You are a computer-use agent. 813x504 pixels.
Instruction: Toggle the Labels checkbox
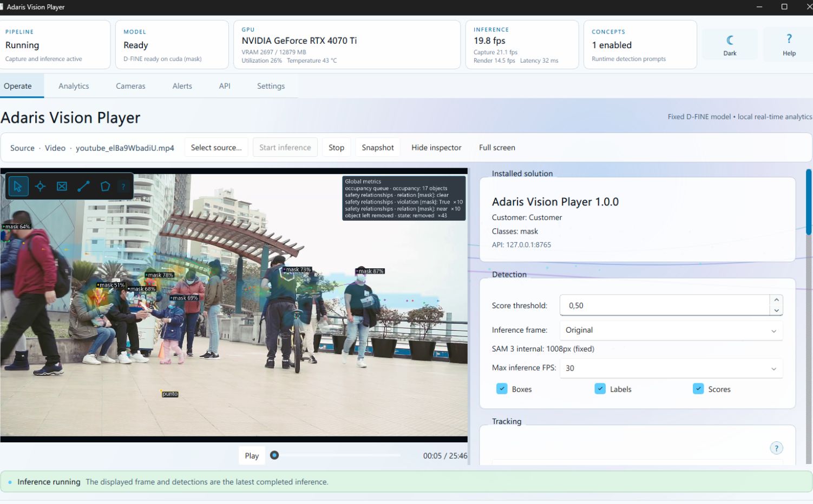pos(600,389)
